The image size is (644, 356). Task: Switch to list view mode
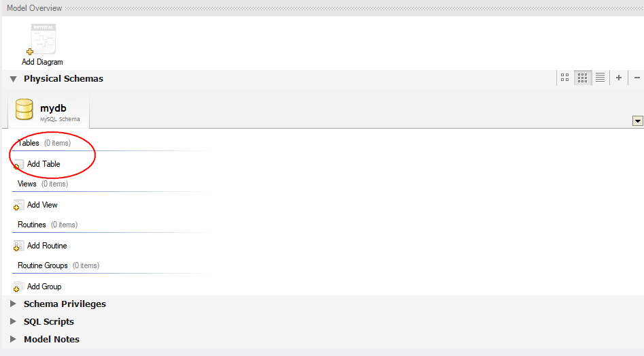(x=600, y=78)
